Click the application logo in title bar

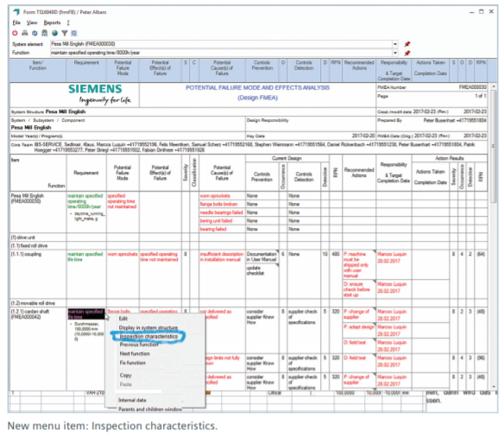coord(16,12)
